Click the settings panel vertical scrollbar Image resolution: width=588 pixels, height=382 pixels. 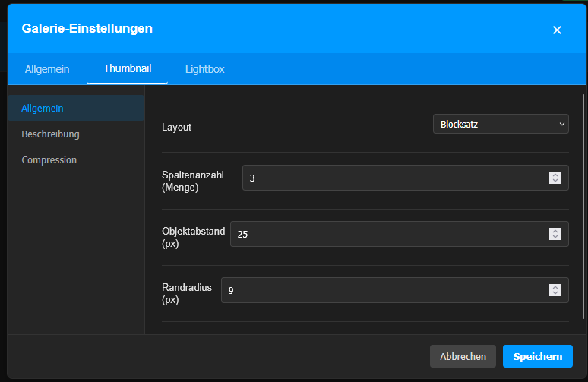coord(583,206)
